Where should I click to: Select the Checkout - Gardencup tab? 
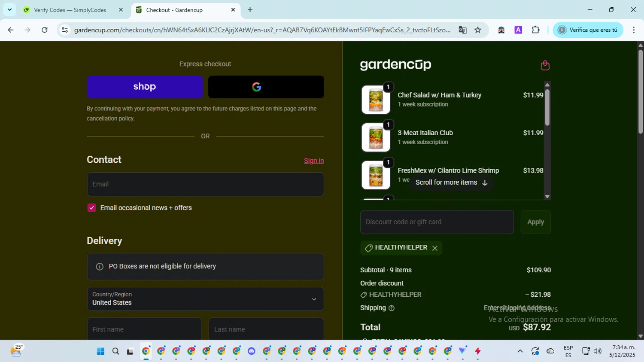coord(174,10)
